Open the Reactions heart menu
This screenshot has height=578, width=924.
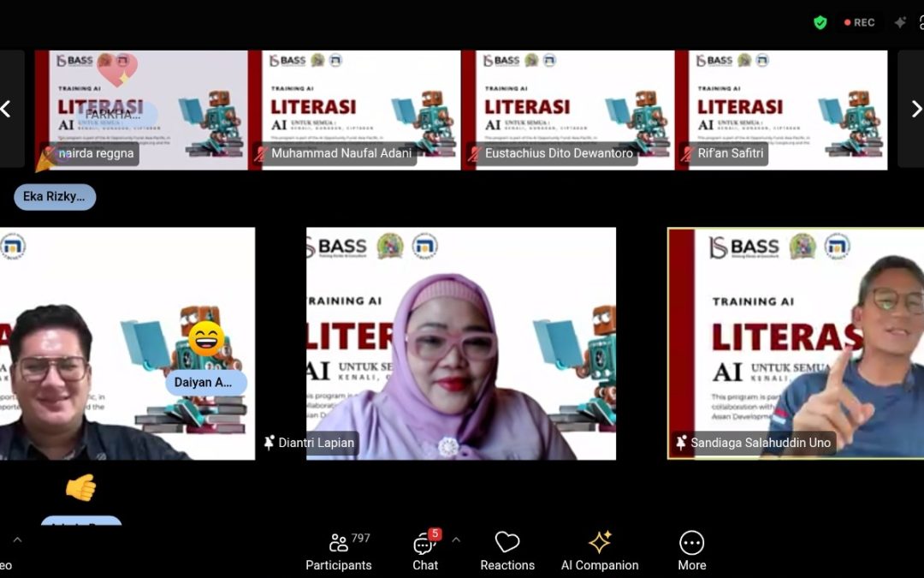coord(507,551)
